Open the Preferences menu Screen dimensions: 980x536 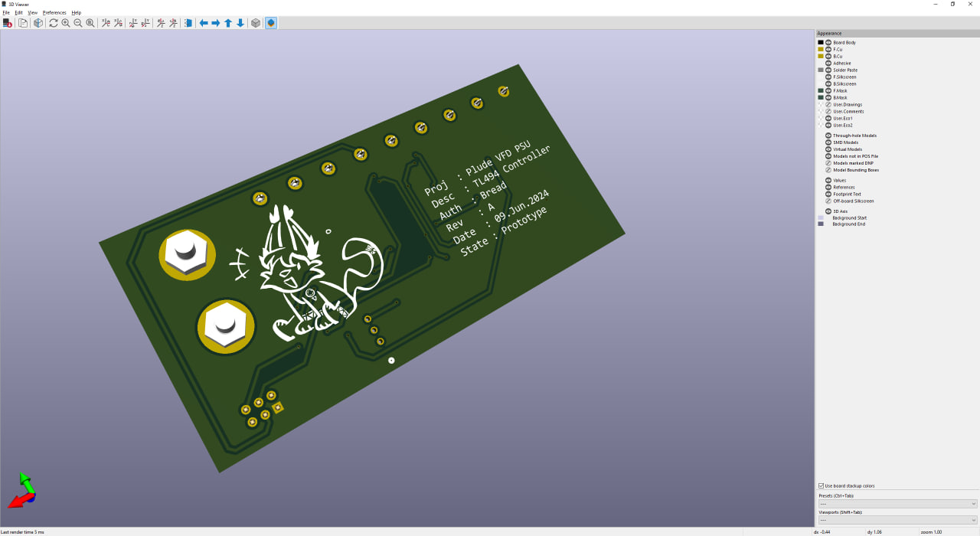tap(54, 12)
